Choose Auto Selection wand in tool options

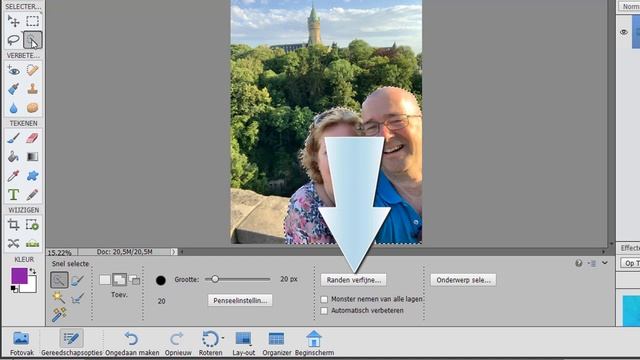pos(59,314)
